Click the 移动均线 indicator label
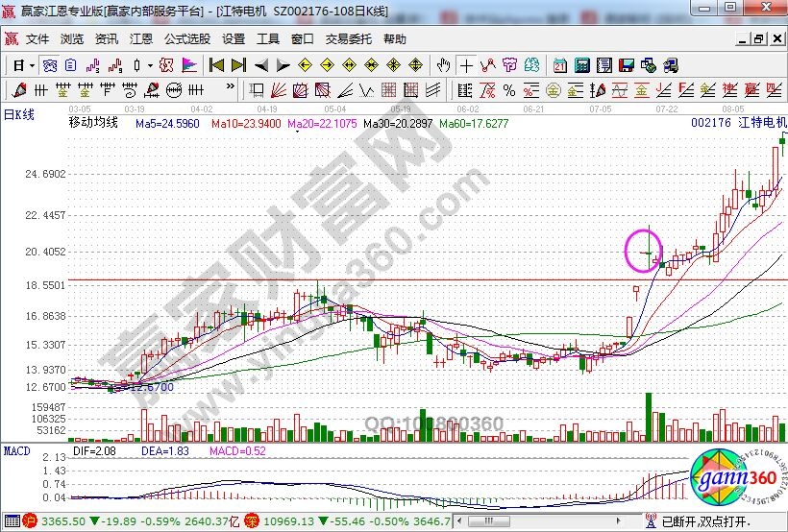 (93, 123)
